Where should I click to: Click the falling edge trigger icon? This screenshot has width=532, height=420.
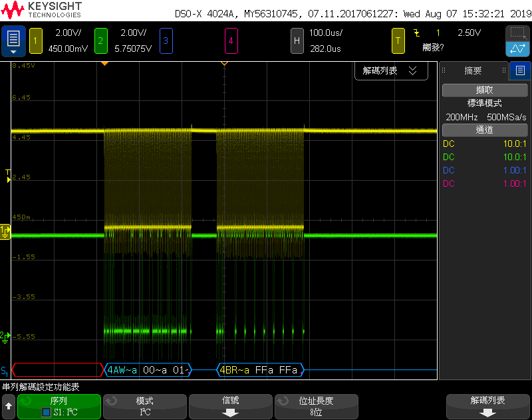point(417,33)
